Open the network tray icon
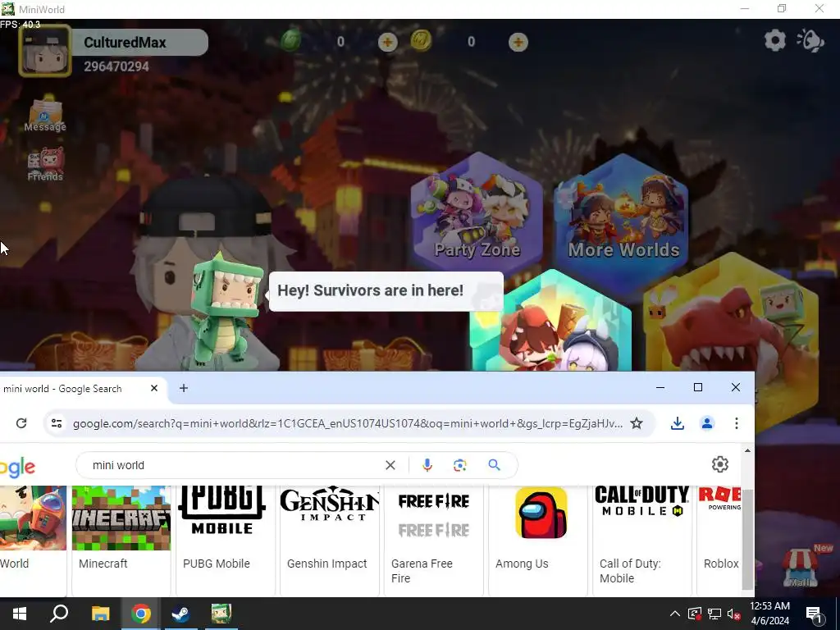Image resolution: width=840 pixels, height=630 pixels. click(x=714, y=614)
